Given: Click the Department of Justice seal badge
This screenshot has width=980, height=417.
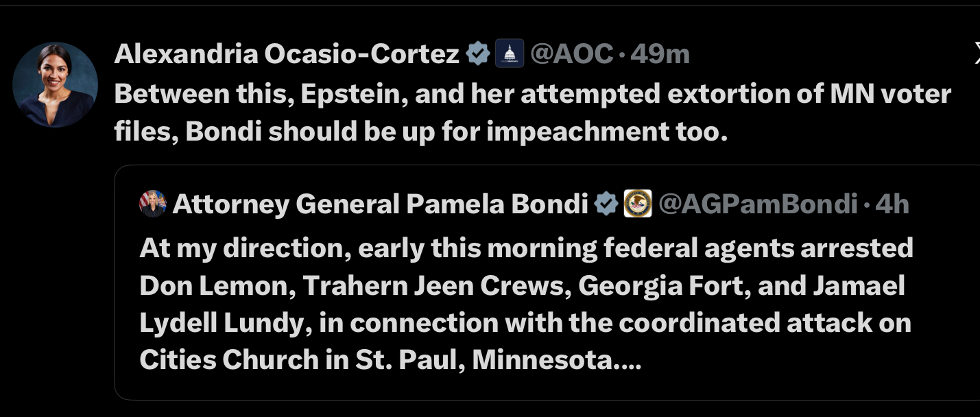Looking at the screenshot, I should coord(637,204).
